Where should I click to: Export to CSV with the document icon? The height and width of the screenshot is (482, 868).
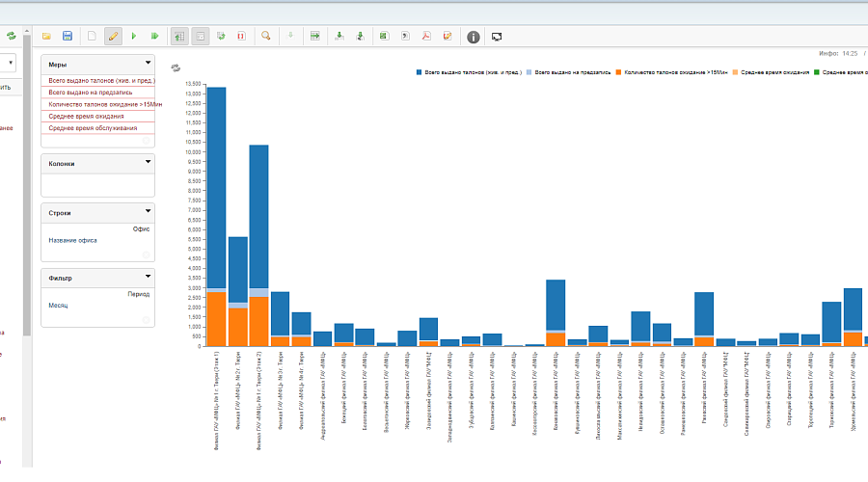(x=405, y=36)
